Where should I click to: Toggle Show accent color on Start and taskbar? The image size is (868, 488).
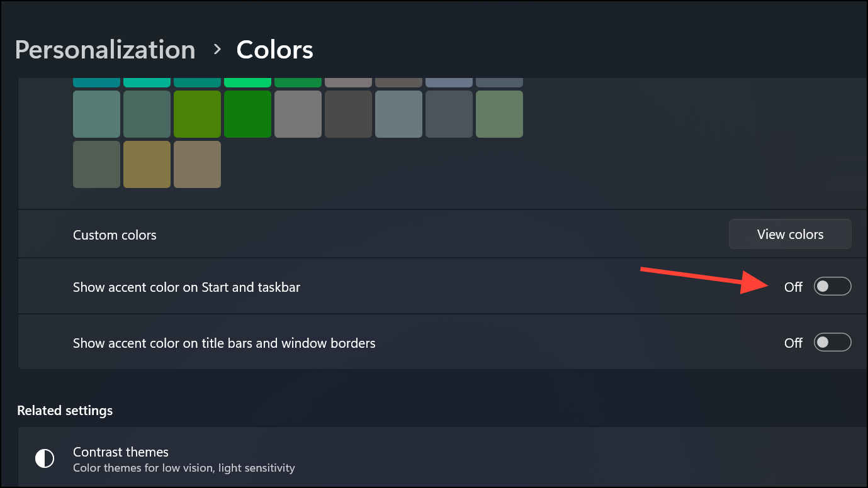point(832,287)
